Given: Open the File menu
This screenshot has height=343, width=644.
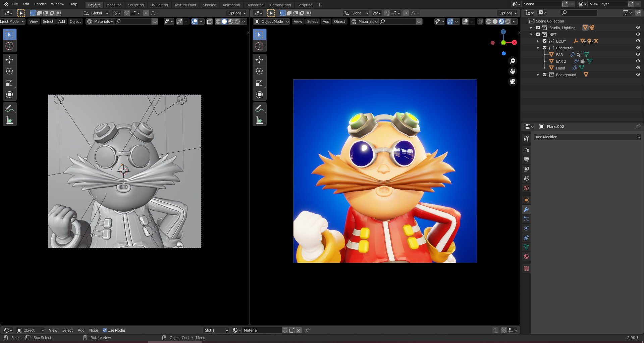Looking at the screenshot, I should coord(15,4).
